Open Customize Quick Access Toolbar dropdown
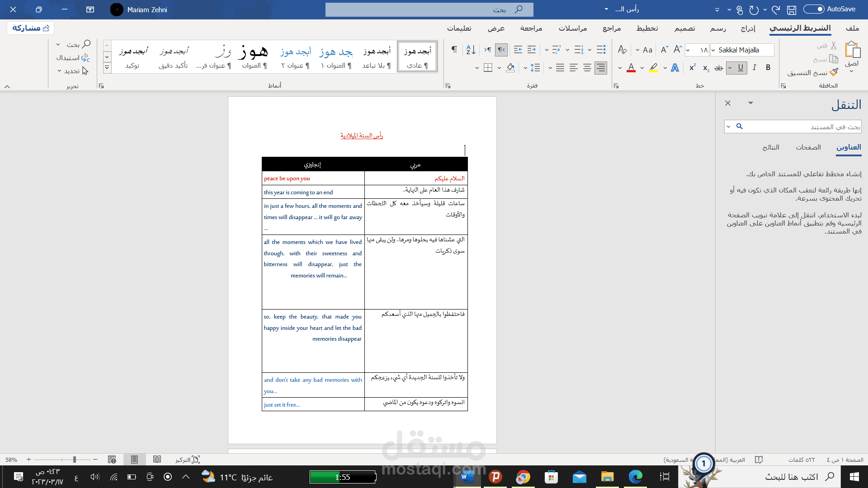 pos(717,9)
